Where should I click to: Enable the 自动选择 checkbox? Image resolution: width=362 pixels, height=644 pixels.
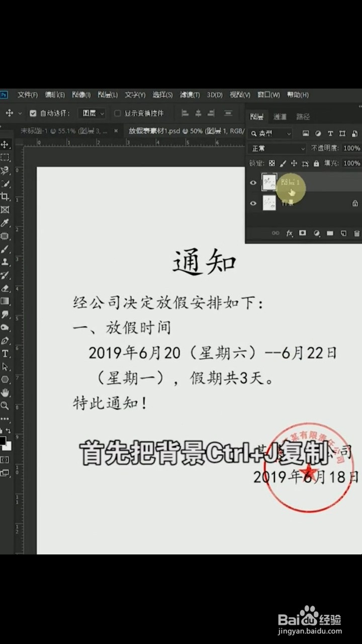coord(33,113)
